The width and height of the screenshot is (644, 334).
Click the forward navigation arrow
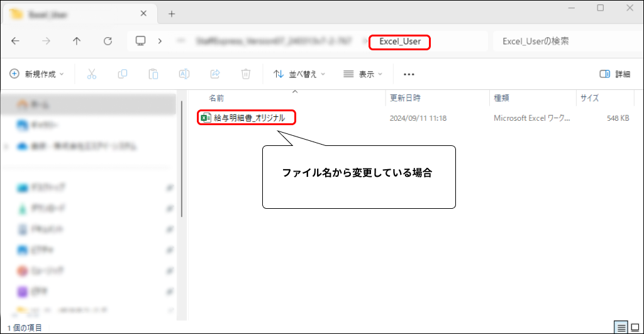click(46, 41)
